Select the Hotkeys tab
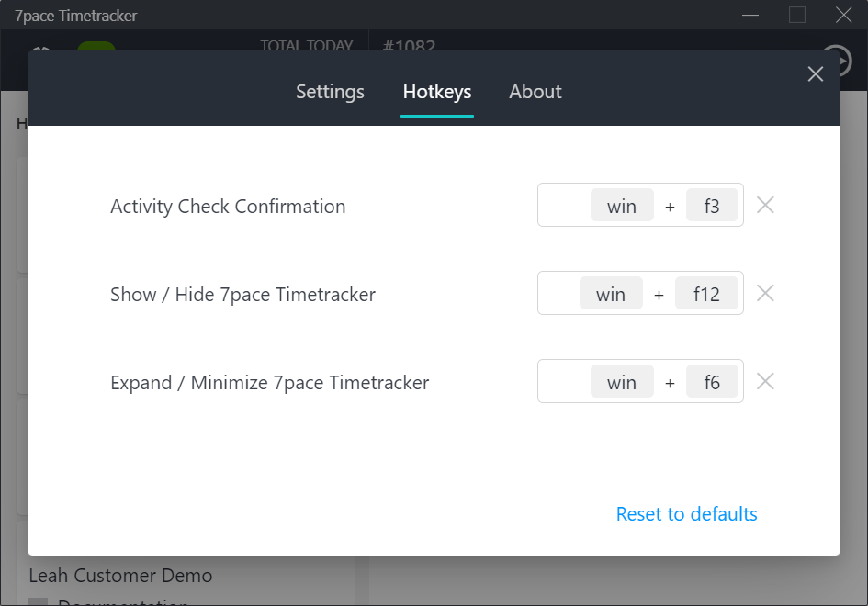868x606 pixels. pos(437,92)
